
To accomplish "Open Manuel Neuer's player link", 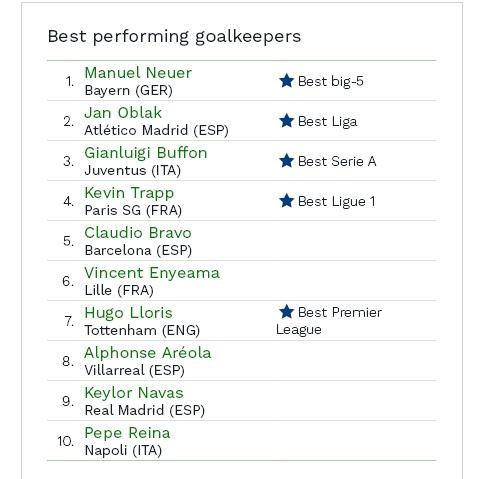I will tap(138, 73).
